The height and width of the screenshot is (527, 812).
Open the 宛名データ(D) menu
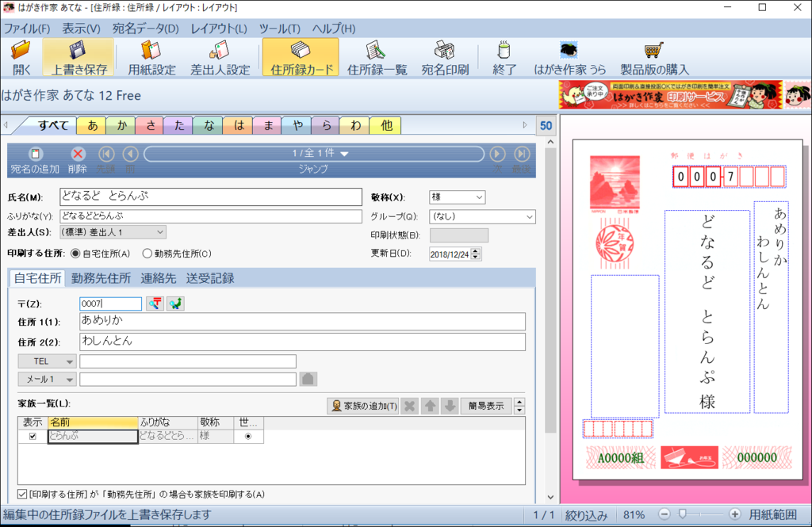coord(146,29)
